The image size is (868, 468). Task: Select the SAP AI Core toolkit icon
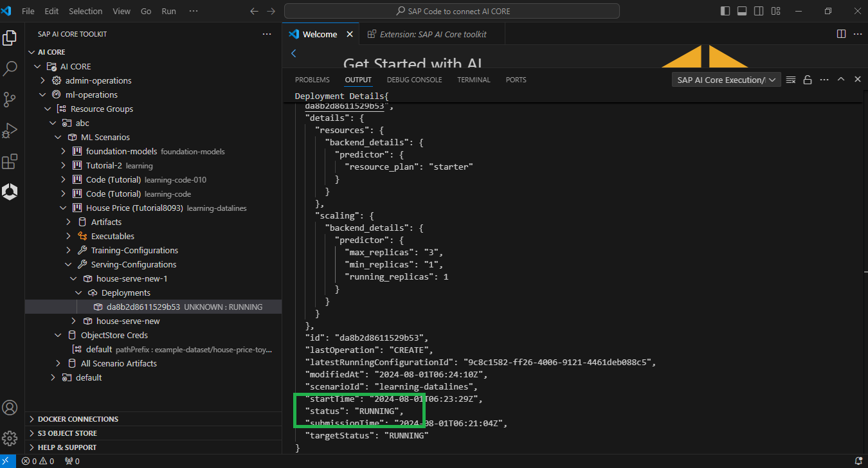point(10,192)
